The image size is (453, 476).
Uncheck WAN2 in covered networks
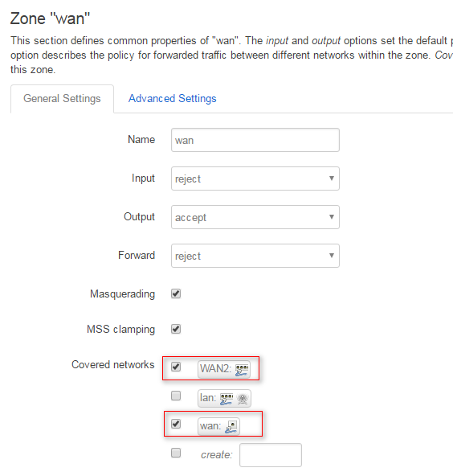pos(176,367)
